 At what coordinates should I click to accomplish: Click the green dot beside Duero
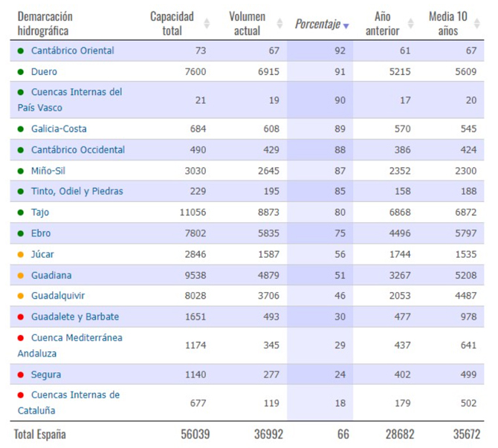(21, 72)
